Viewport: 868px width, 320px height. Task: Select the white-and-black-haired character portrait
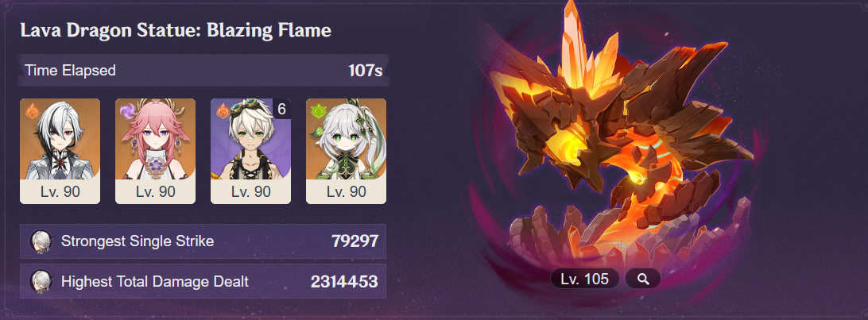(x=60, y=139)
